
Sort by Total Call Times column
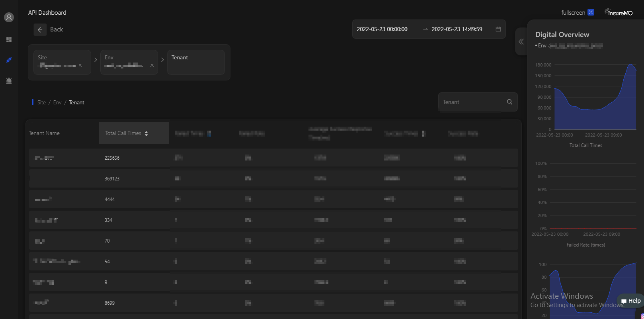(x=134, y=133)
